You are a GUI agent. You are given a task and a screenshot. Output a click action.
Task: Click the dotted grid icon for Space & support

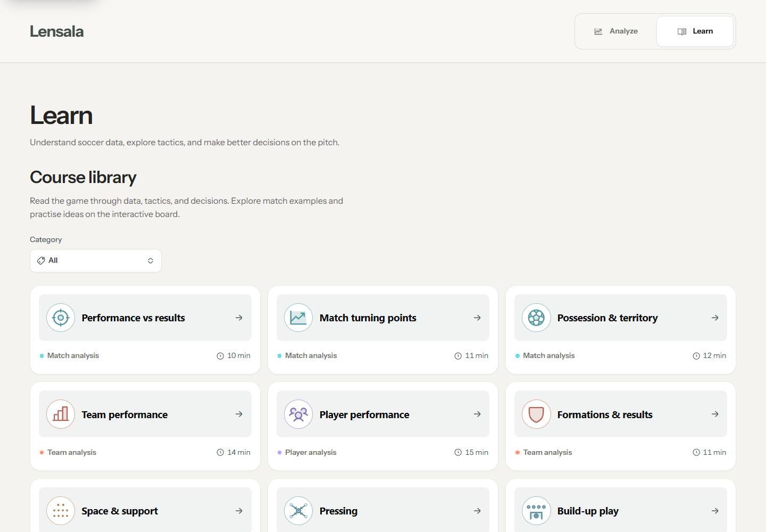coord(61,511)
